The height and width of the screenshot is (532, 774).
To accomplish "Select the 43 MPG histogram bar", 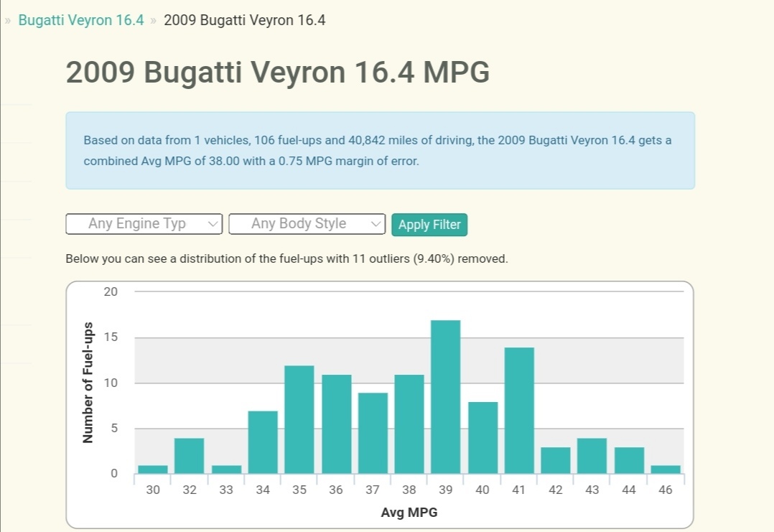I will click(x=592, y=456).
